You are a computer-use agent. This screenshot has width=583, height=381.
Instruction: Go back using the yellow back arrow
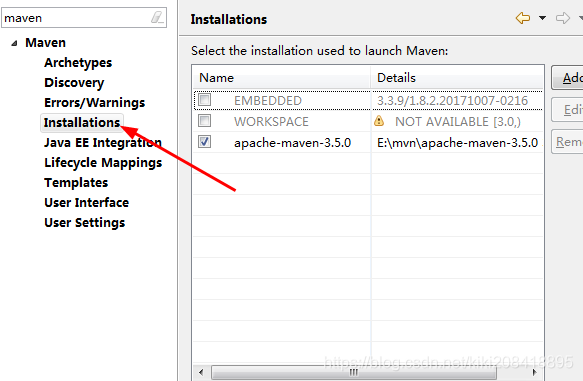523,18
